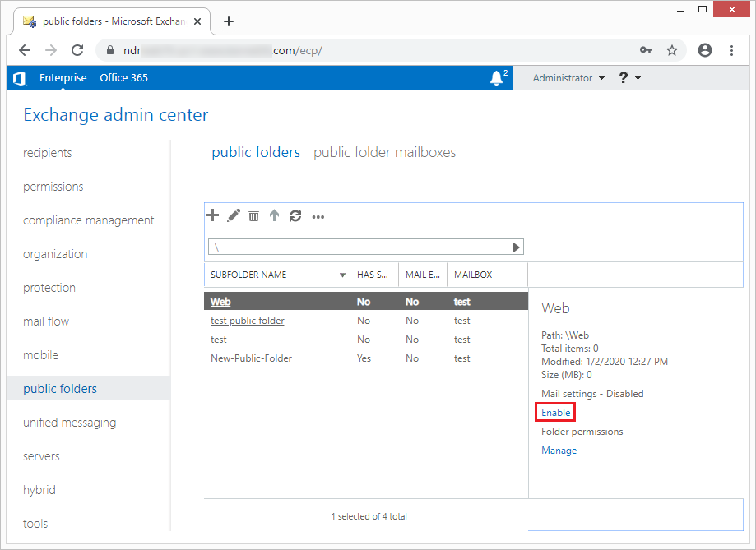Click 'Mail settings - Disabled' text
Image resolution: width=756 pixels, height=550 pixels.
[592, 394]
